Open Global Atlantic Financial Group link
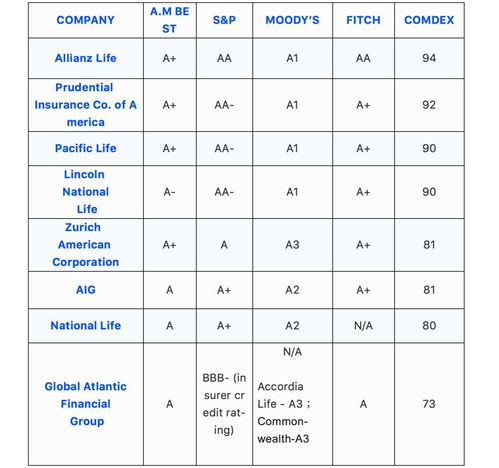The height and width of the screenshot is (468, 499). point(85,404)
